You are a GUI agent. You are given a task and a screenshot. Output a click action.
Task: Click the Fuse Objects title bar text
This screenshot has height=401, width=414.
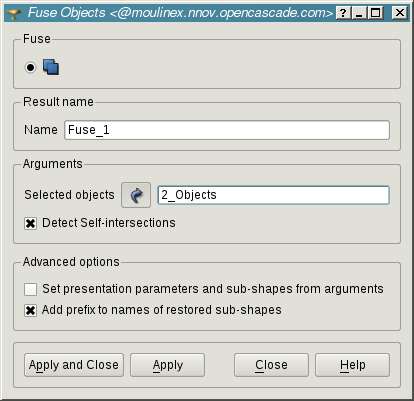[180, 13]
